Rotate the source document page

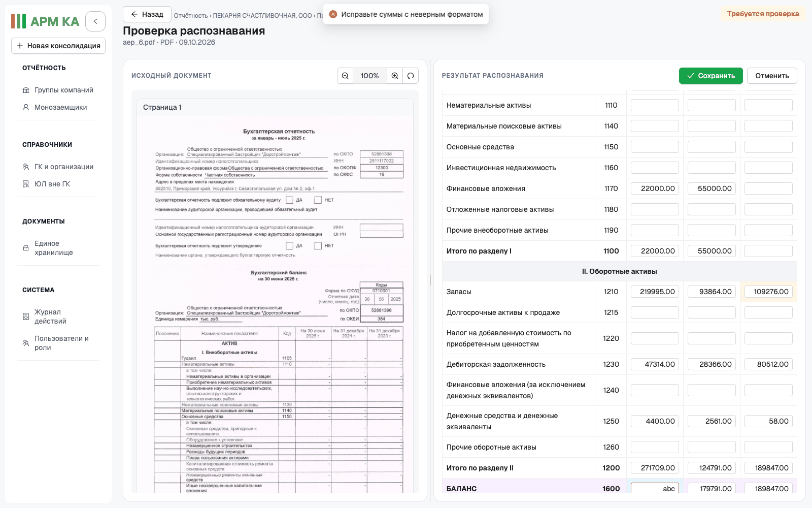tap(411, 76)
